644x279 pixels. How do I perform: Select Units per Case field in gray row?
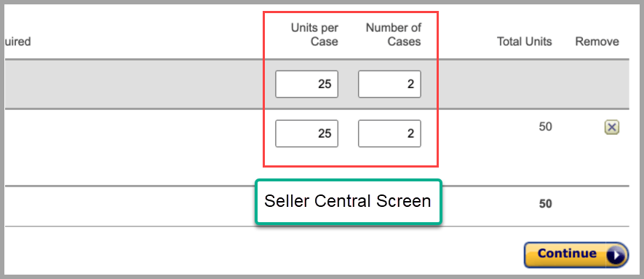(x=307, y=85)
